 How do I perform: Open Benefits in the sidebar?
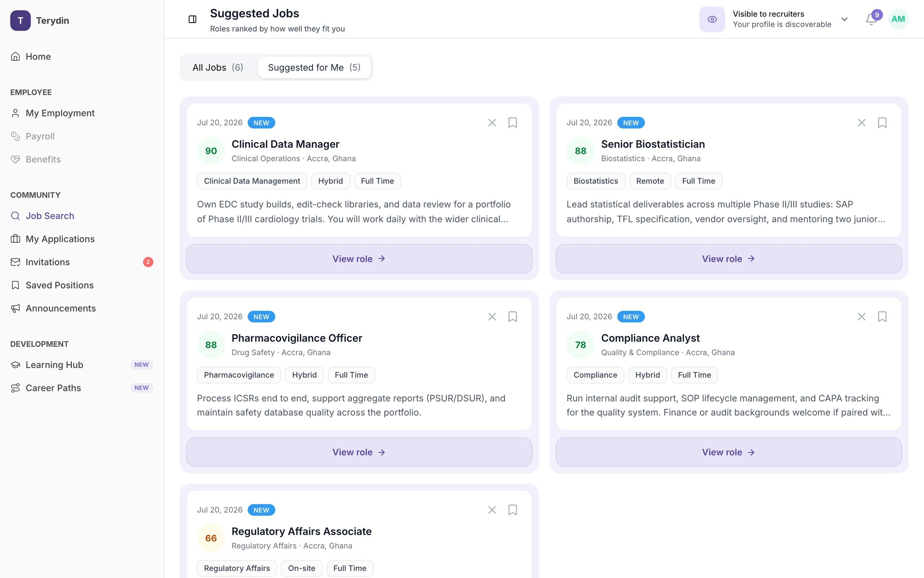click(82, 159)
